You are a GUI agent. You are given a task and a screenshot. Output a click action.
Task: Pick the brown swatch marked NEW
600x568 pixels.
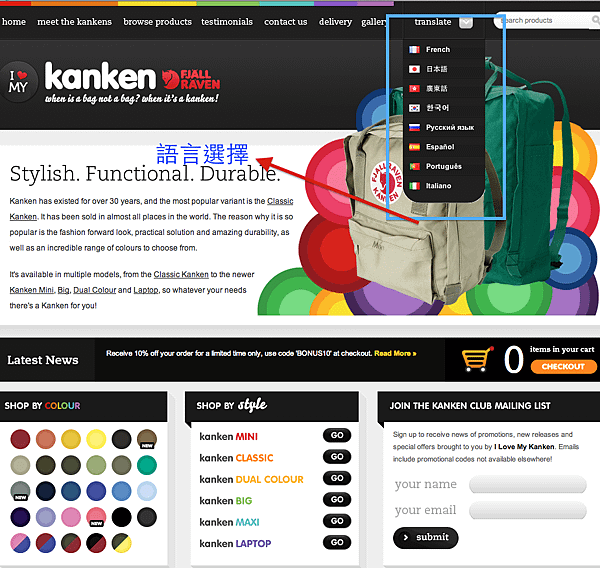147,439
